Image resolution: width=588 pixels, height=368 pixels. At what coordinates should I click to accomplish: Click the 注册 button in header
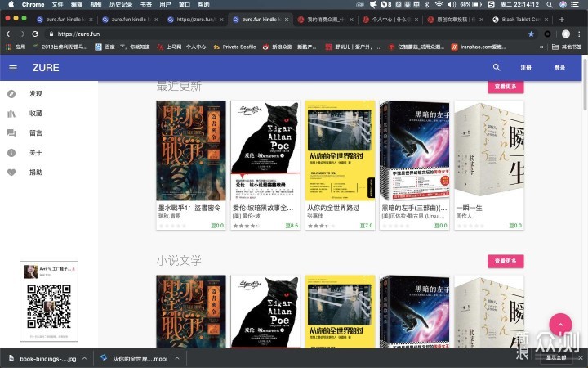(x=526, y=68)
